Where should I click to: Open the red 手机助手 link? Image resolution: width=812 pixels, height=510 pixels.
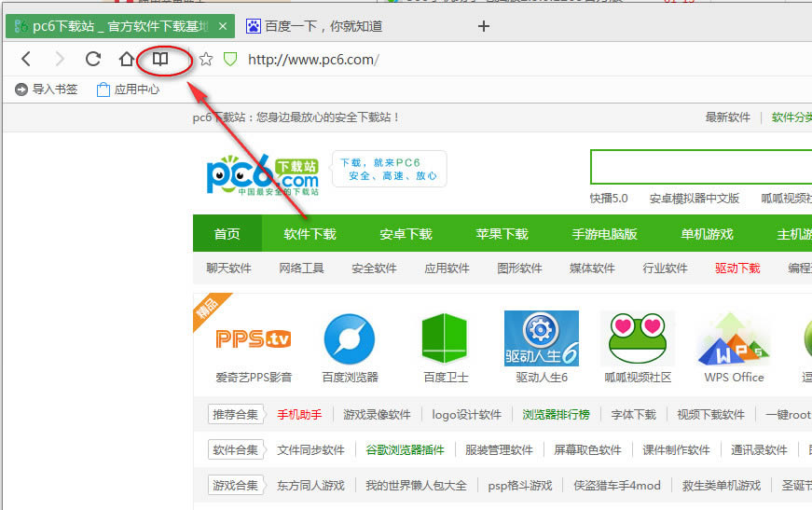(x=299, y=414)
